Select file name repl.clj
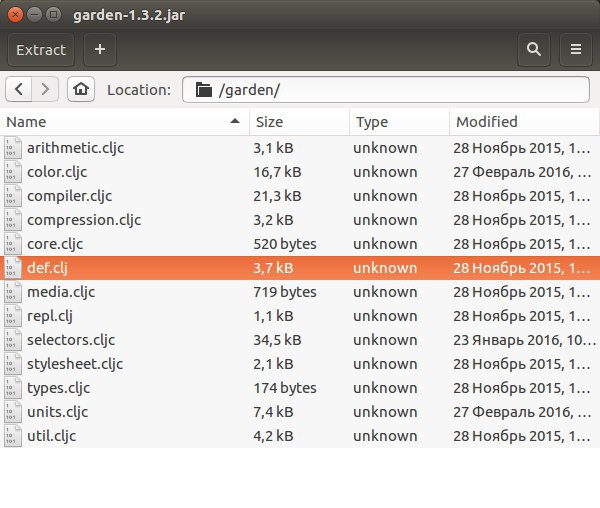This screenshot has height=508, width=600. [50, 317]
